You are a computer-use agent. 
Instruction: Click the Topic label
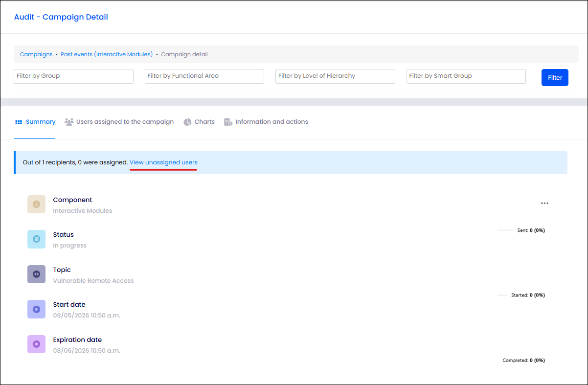click(x=62, y=270)
